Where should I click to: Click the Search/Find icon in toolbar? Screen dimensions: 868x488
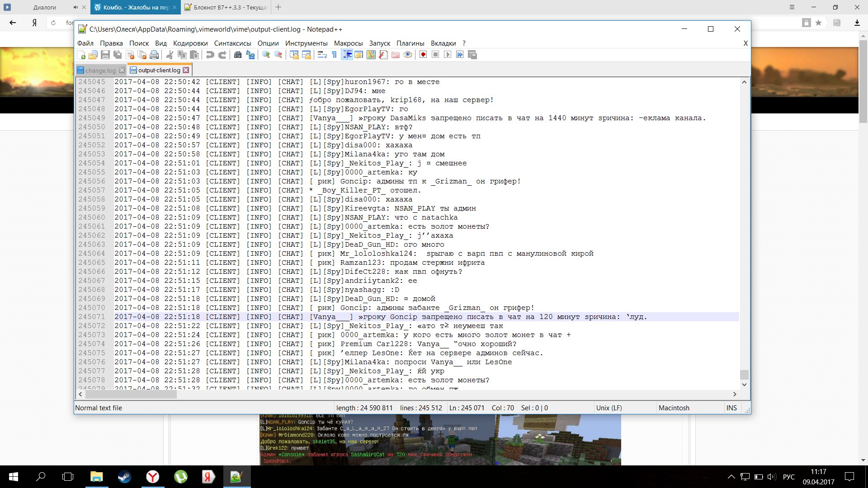pos(237,54)
